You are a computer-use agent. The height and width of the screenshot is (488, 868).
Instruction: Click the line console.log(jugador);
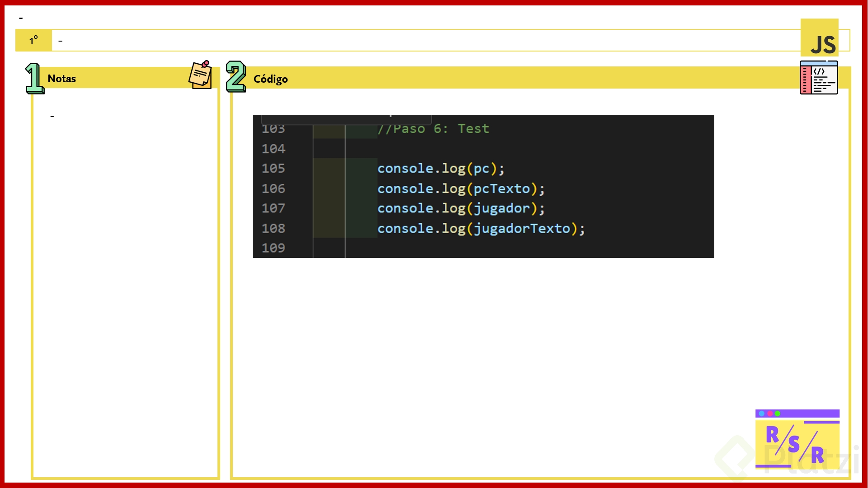tap(461, 208)
